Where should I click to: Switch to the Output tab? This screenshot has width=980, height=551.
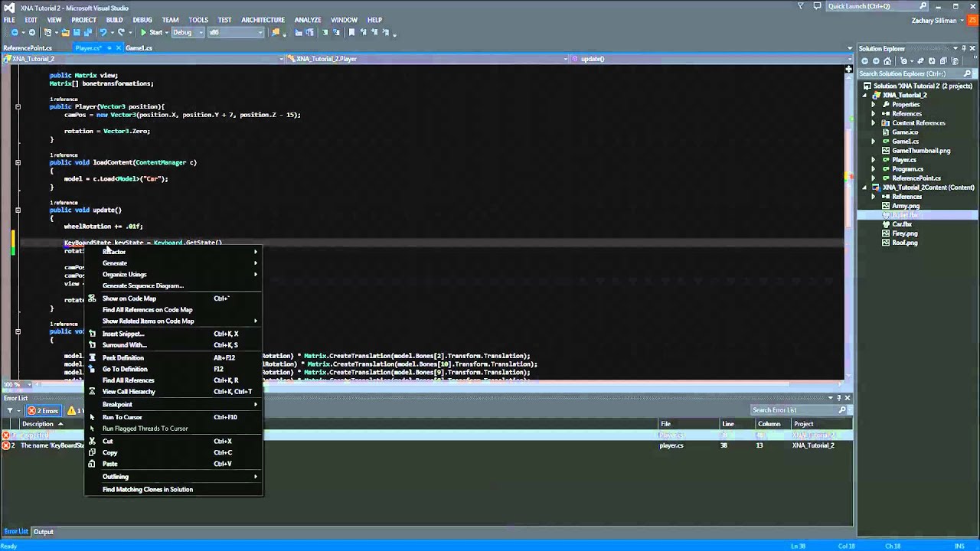click(x=43, y=532)
